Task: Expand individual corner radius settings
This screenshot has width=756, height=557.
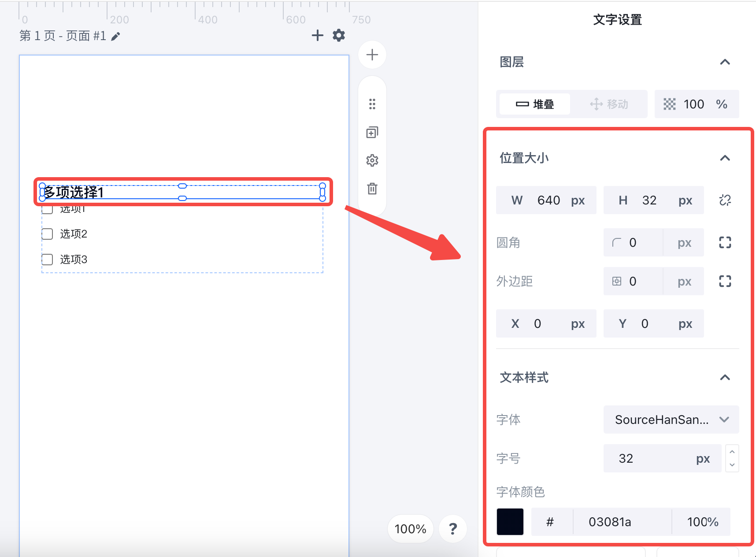Action: pos(725,242)
